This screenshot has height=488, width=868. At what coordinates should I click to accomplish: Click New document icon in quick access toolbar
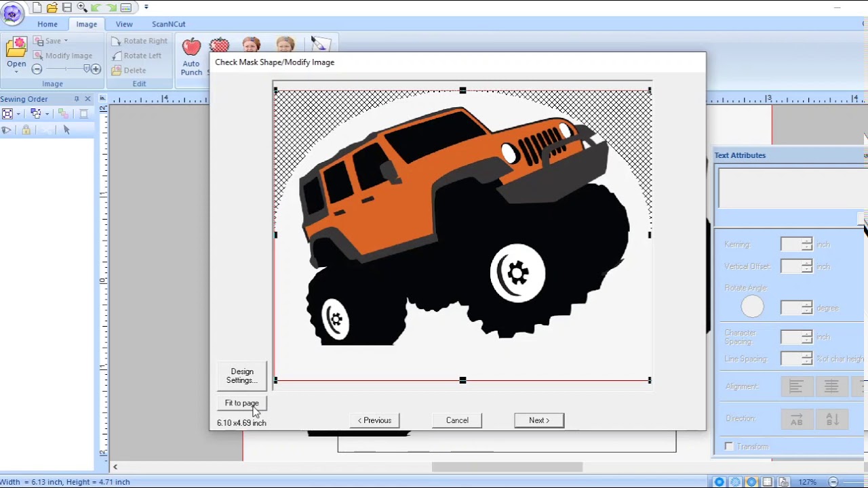coord(37,7)
